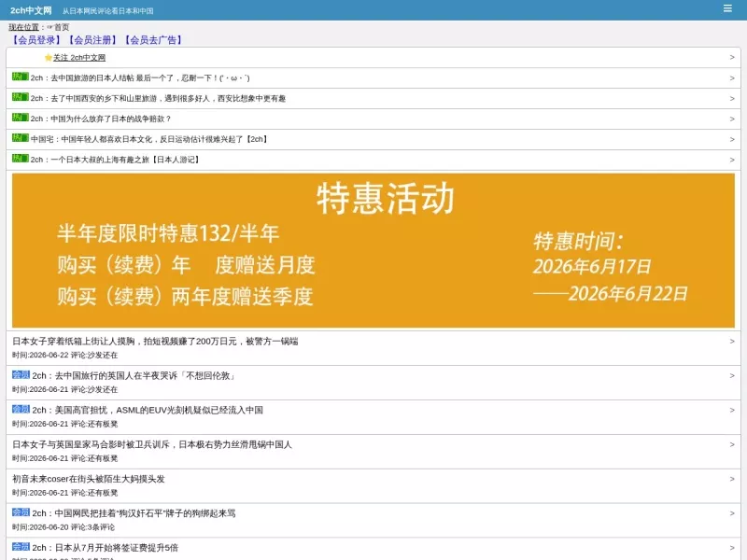
Task: Click chevron on 签证费提升5倍 row
Action: tap(732, 548)
